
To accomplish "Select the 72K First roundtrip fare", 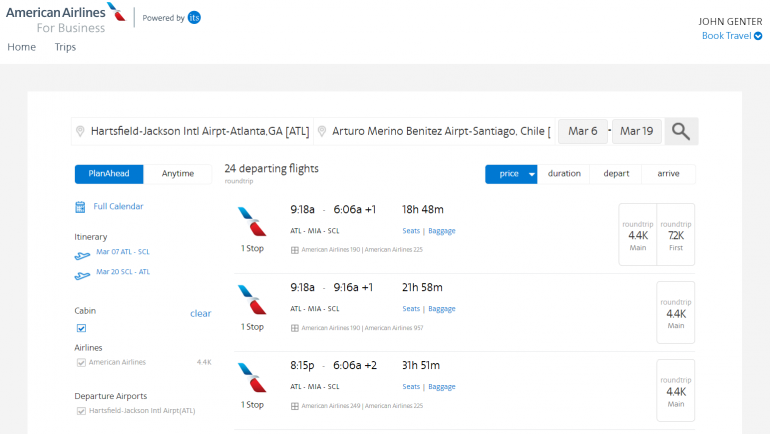I will click(676, 235).
